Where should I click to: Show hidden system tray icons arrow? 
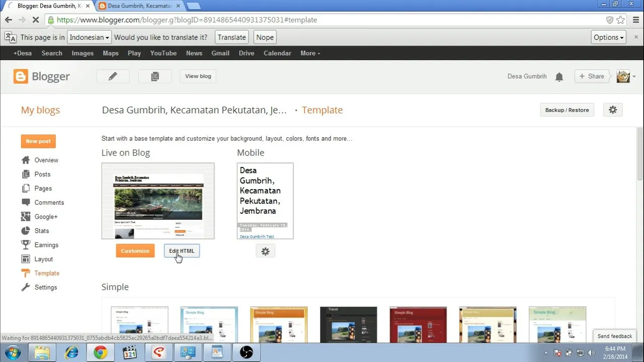click(546, 352)
